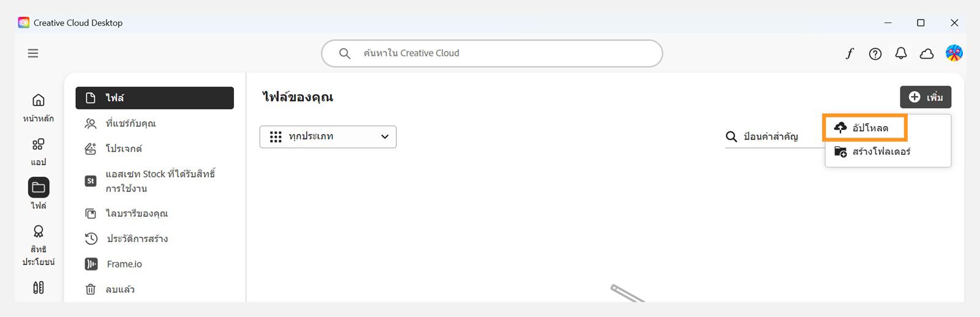Go to Home (หน้าหลัก) in sidebar
The image size is (980, 317).
tap(38, 107)
